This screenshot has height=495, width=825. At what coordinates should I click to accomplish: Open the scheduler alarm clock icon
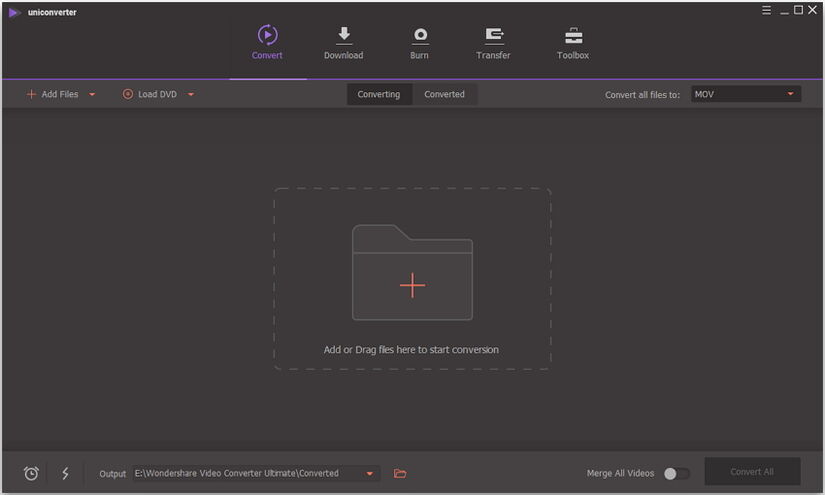[x=31, y=473]
